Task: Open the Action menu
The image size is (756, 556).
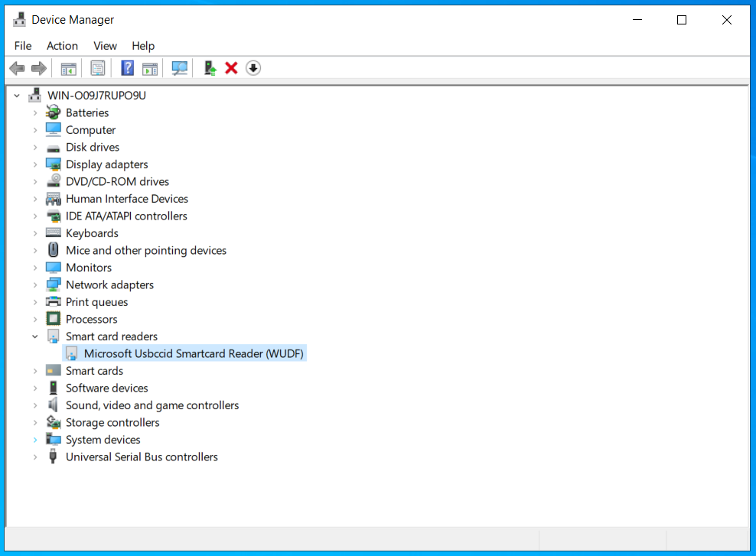Action: click(62, 46)
